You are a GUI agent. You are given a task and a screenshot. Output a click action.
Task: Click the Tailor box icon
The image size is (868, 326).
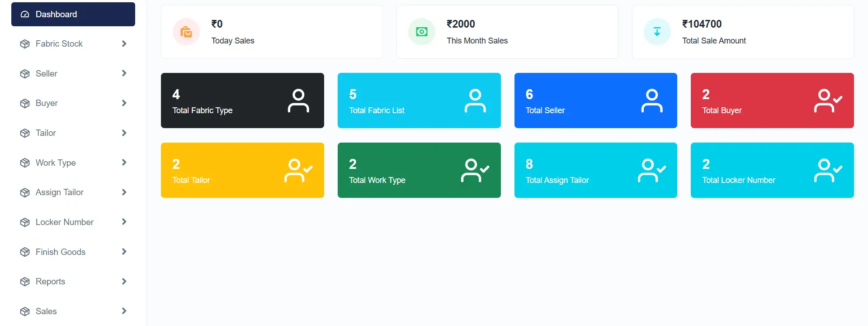point(25,133)
